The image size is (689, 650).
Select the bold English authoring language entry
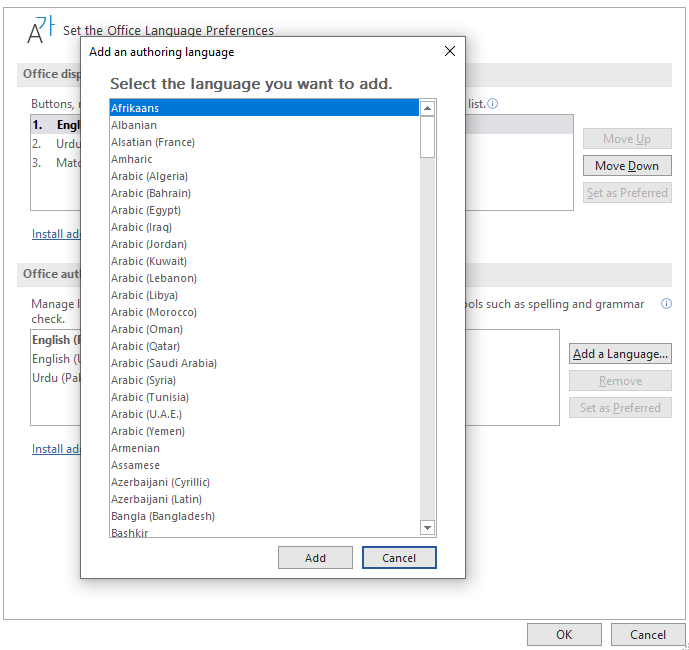tap(56, 340)
